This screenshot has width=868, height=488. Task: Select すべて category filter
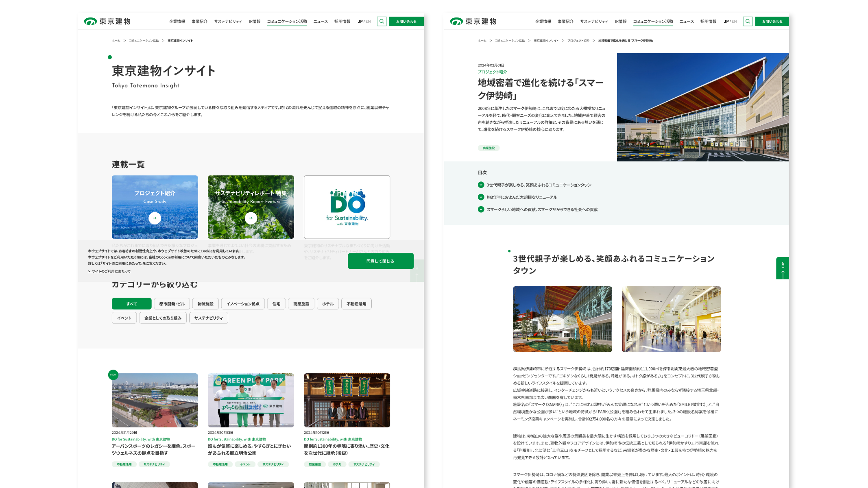point(131,304)
